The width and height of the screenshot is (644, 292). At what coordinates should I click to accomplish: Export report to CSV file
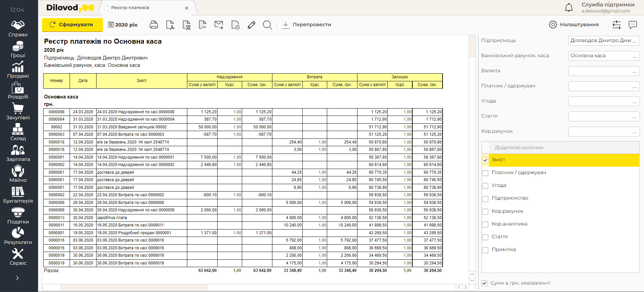tap(203, 25)
